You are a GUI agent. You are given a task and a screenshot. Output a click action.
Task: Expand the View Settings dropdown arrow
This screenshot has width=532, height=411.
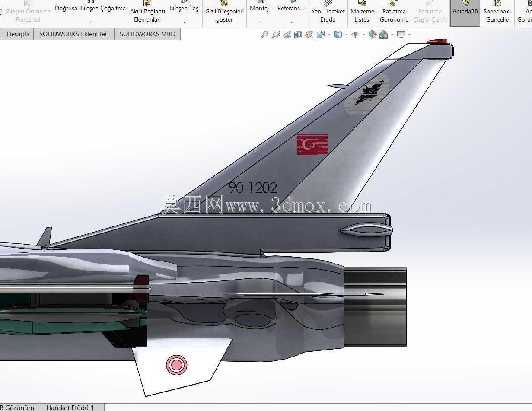(x=409, y=35)
